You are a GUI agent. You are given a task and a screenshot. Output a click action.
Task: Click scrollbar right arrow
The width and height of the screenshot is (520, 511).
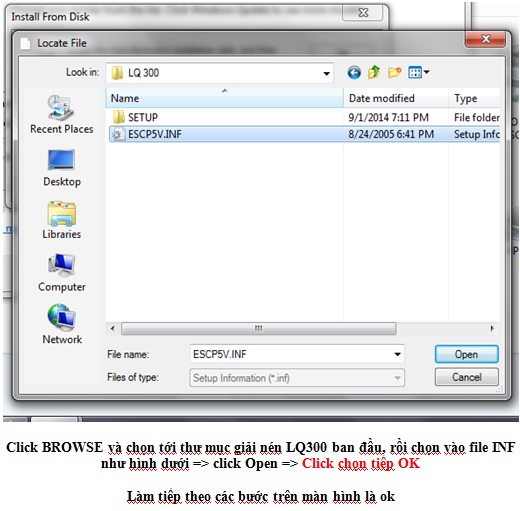click(x=492, y=328)
